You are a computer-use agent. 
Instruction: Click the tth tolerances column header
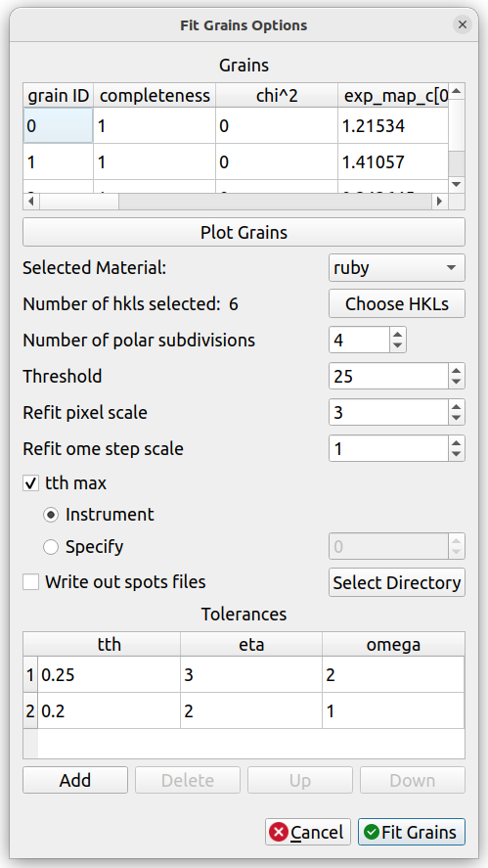coord(109,644)
